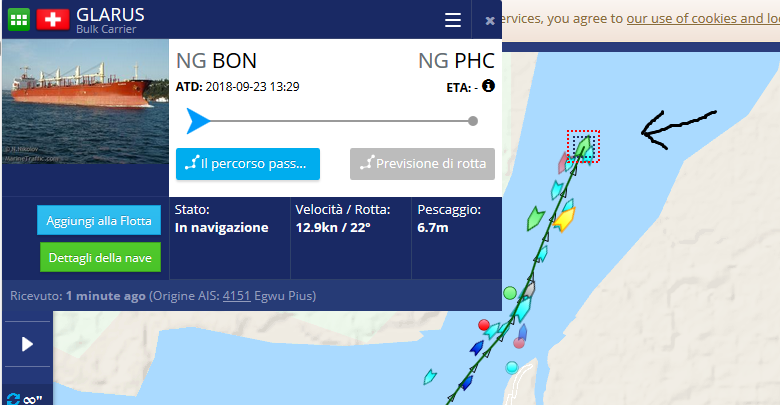The height and width of the screenshot is (405, 780).
Task: Click the ETA info icon
Action: click(488, 86)
